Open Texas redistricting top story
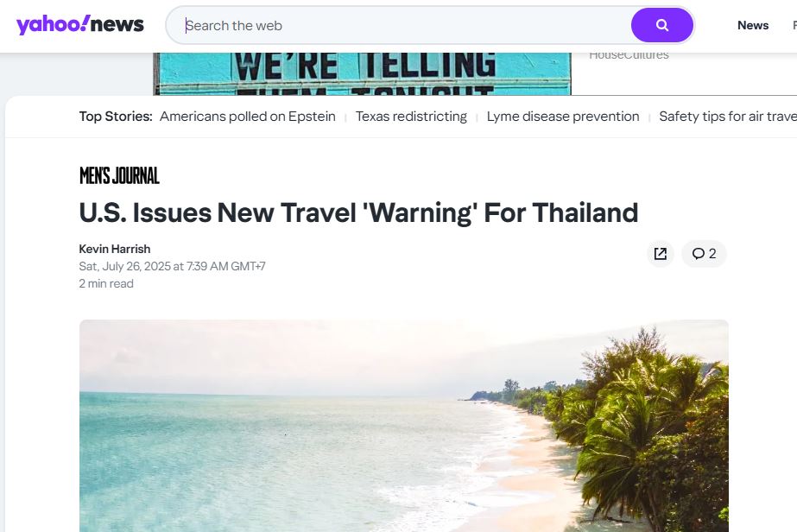Screen dimensions: 797x532 411,117
